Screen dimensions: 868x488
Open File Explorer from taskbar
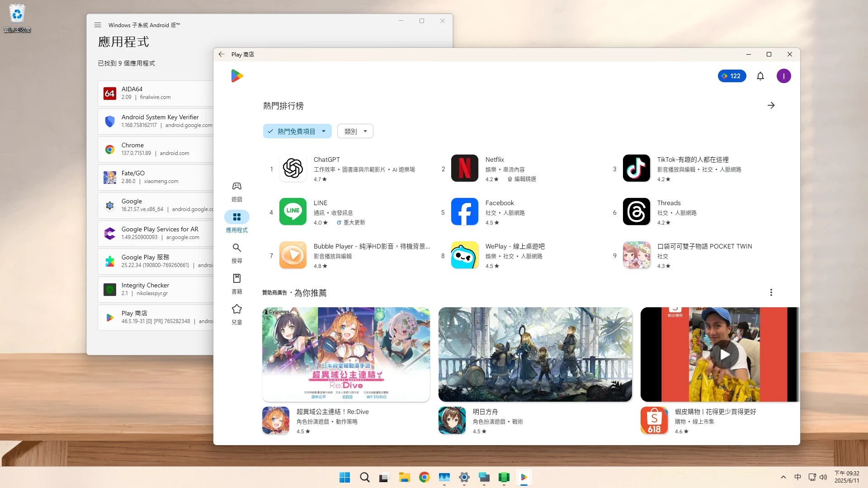click(x=404, y=478)
